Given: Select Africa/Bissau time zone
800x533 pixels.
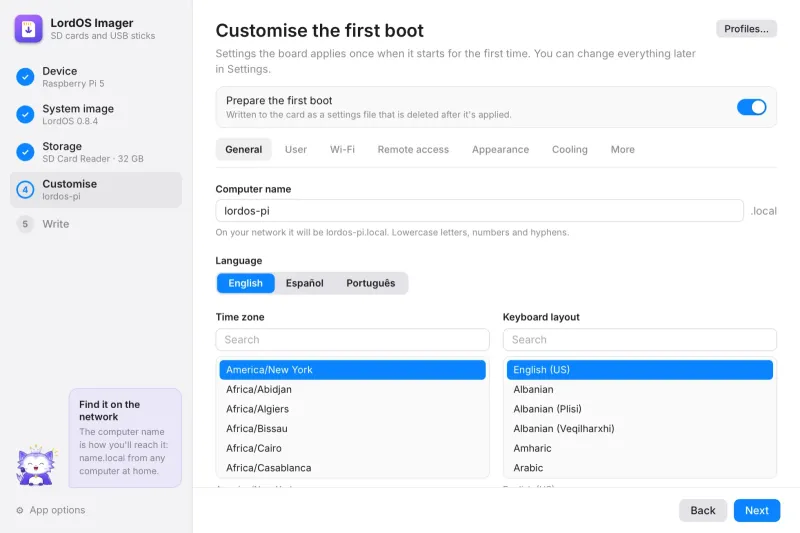Looking at the screenshot, I should [x=353, y=429].
